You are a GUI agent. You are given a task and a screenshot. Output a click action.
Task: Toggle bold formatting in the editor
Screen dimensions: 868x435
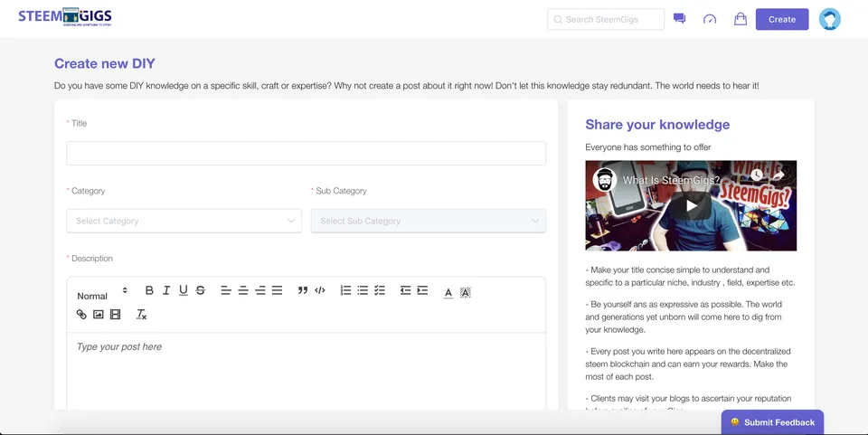[x=149, y=290]
